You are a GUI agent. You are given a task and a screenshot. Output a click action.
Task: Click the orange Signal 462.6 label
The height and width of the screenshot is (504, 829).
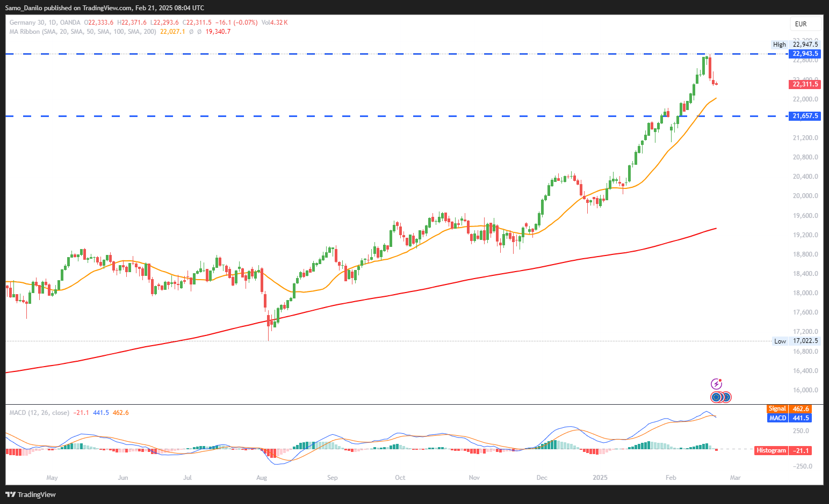(x=789, y=409)
